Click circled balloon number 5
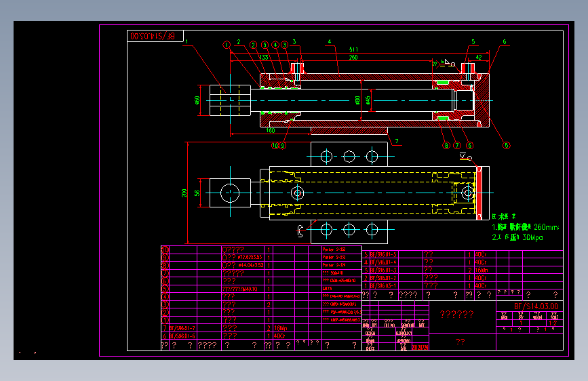 coord(506,146)
